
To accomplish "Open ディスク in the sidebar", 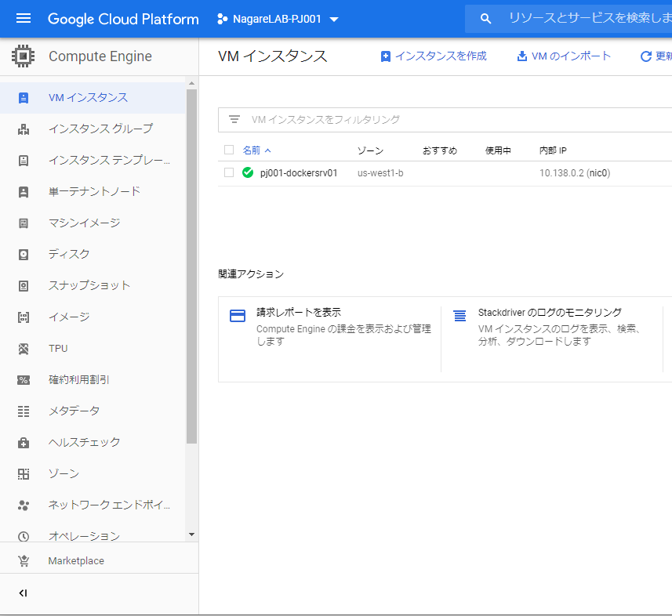I will pyautogui.click(x=93, y=255).
